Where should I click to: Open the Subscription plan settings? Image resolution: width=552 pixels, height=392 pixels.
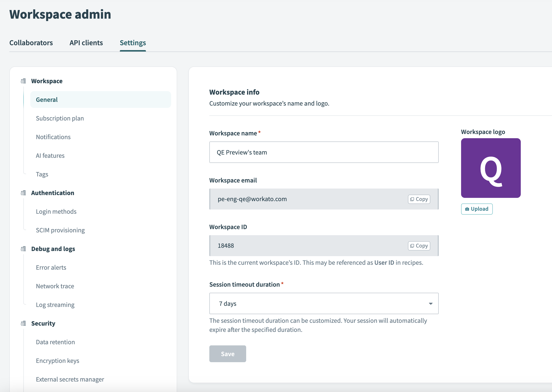60,118
